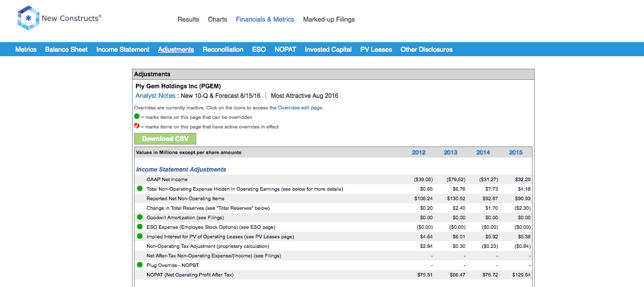Image resolution: width=644 pixels, height=287 pixels.
Task: Click the Most Attractive Aug 2016 text
Action: 305,96
